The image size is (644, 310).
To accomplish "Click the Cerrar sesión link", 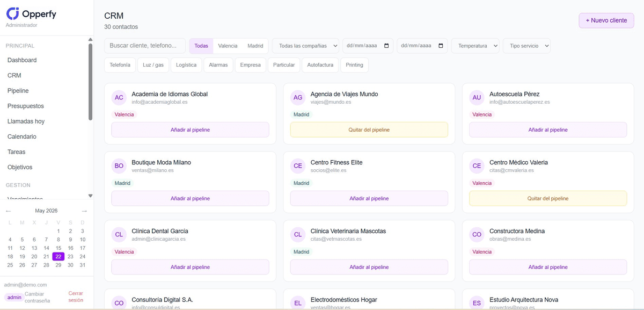I will pos(76,297).
